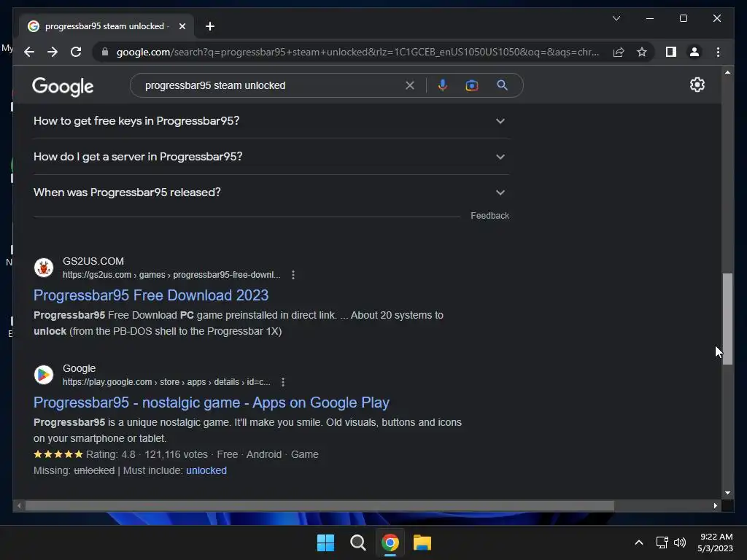Click the Chrome taskbar icon

390,542
